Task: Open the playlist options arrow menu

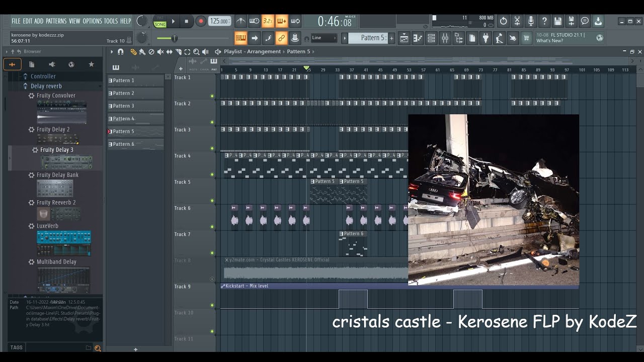Action: 112,51
